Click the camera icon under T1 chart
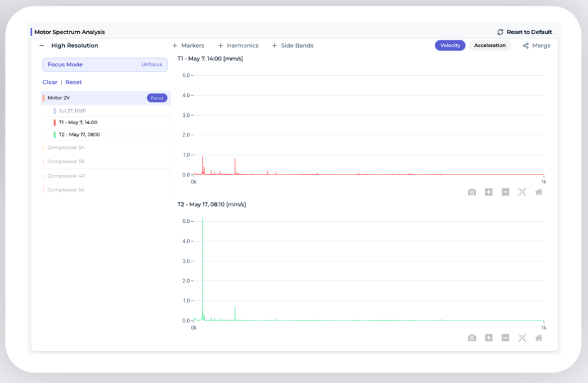This screenshot has width=588, height=383. [472, 192]
